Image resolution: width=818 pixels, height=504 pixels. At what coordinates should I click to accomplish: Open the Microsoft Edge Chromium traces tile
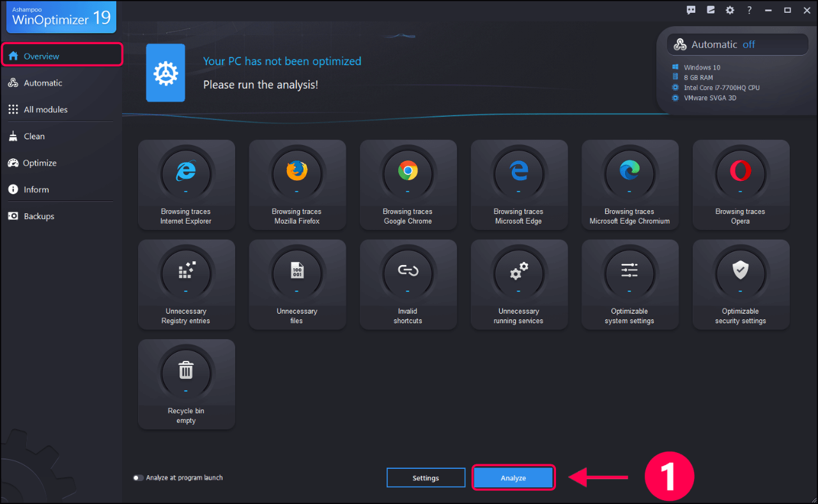click(x=629, y=185)
